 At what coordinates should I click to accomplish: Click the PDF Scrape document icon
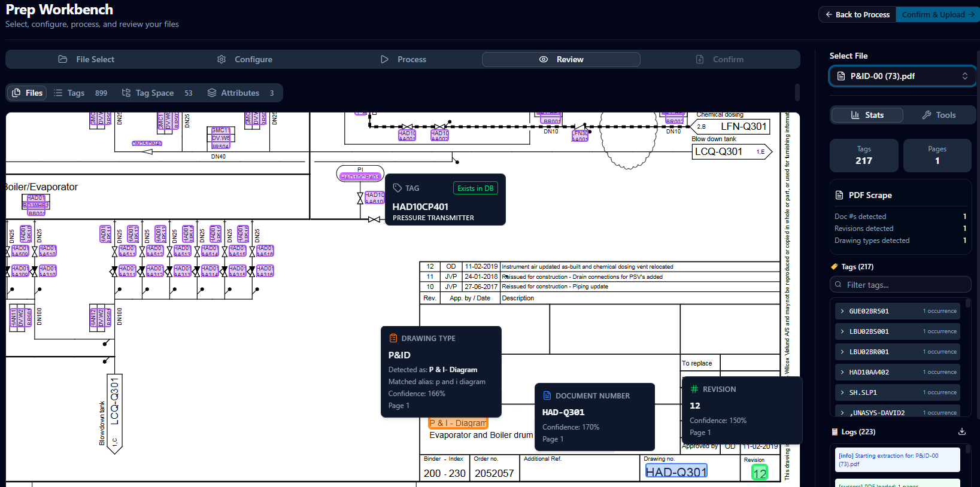click(839, 195)
